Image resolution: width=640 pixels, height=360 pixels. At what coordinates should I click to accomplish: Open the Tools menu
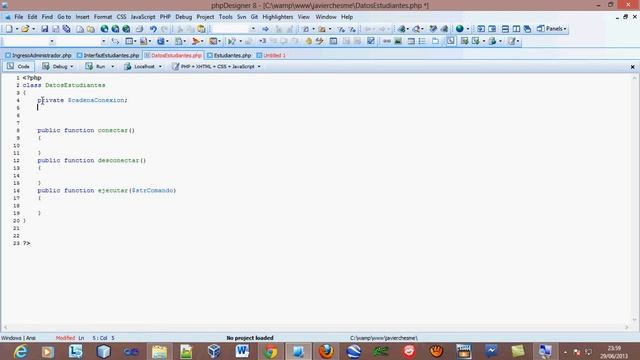coord(225,17)
